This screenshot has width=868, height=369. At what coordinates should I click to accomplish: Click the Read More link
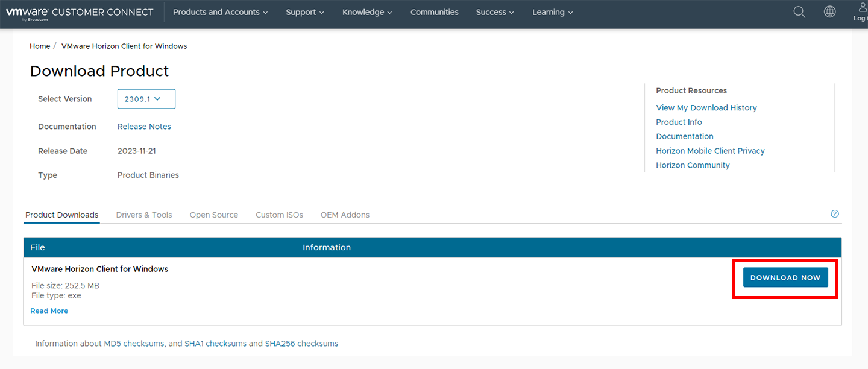click(x=49, y=311)
